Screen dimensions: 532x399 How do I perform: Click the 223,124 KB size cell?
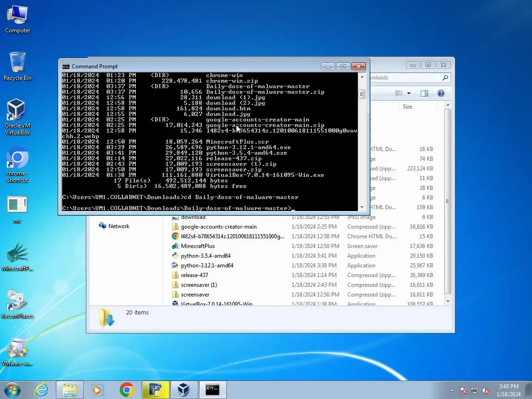[420, 168]
